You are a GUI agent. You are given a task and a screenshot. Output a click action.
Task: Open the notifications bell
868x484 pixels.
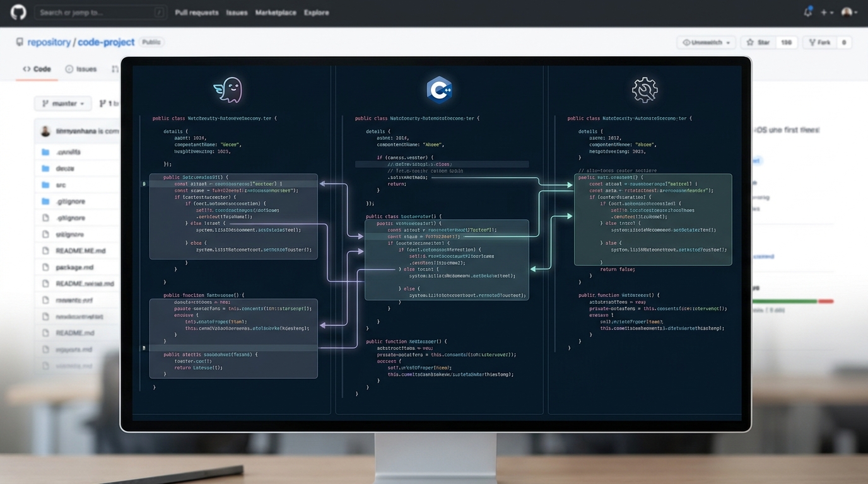point(808,12)
